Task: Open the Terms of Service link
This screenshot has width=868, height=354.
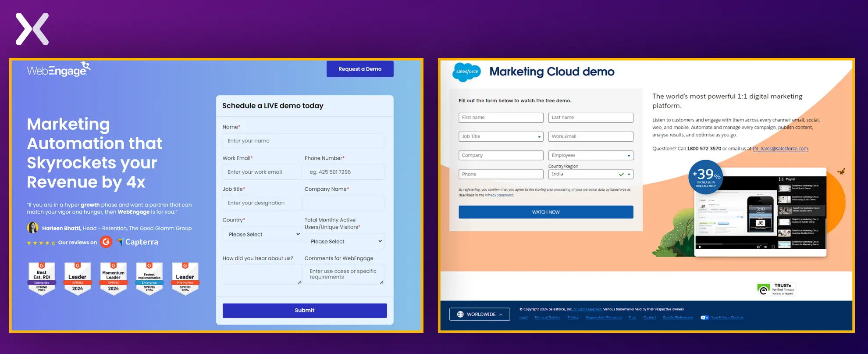Action: click(548, 318)
